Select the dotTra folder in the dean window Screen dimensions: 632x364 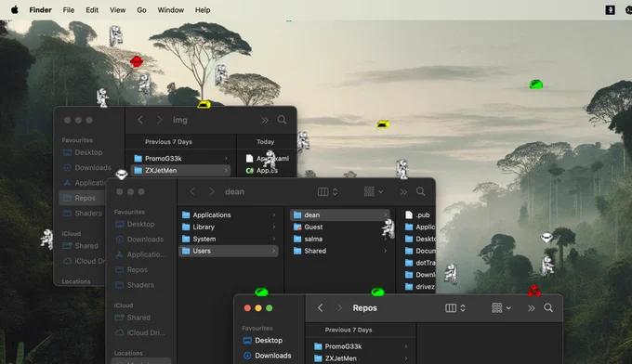[x=420, y=263]
